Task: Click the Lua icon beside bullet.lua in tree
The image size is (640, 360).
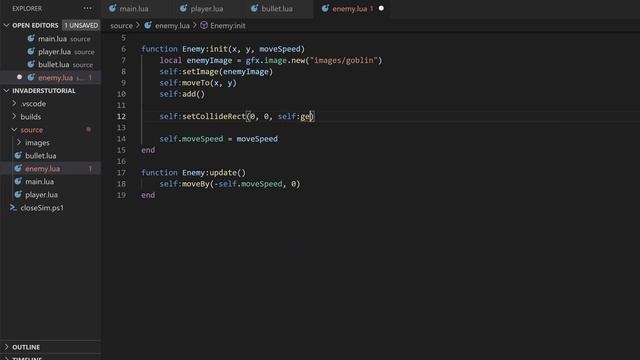Action: pos(18,156)
